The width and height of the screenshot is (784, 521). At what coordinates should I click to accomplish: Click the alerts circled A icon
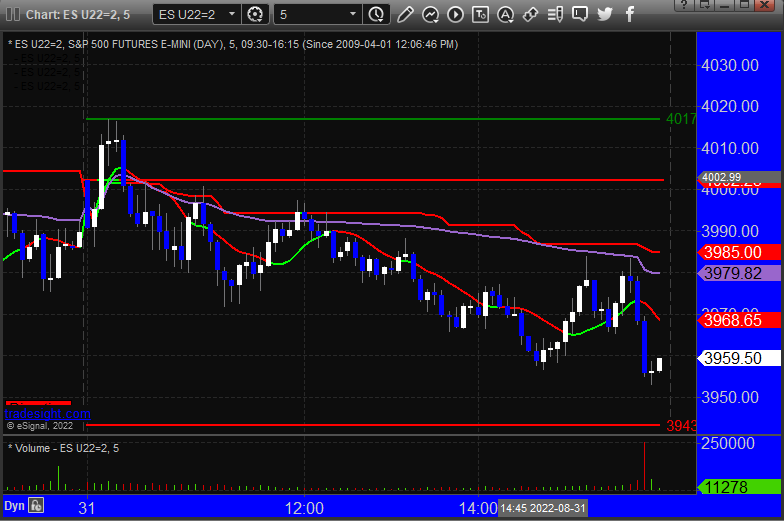coord(505,14)
